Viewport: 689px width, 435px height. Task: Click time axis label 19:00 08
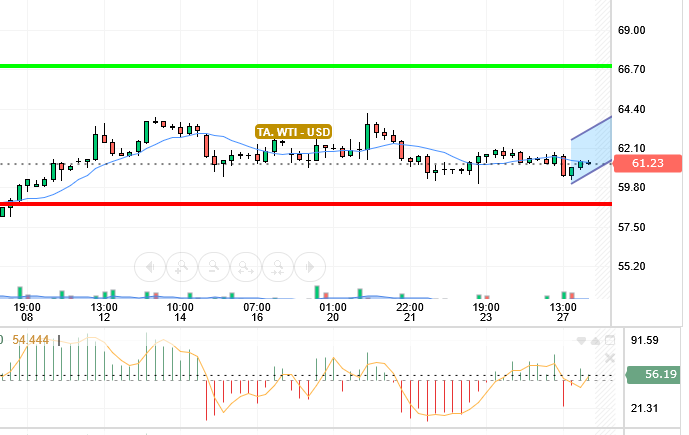click(27, 312)
